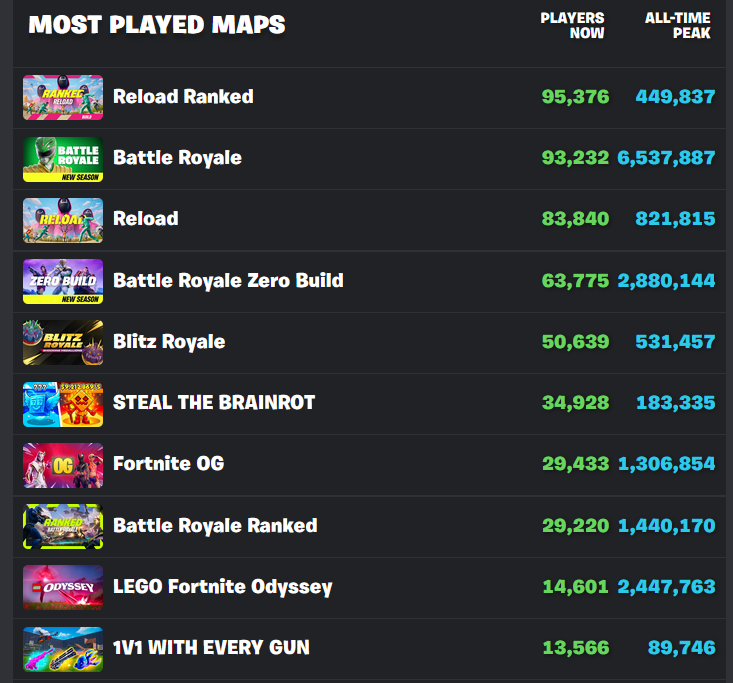
Task: Click the players now value 63,775
Action: pyautogui.click(x=575, y=281)
